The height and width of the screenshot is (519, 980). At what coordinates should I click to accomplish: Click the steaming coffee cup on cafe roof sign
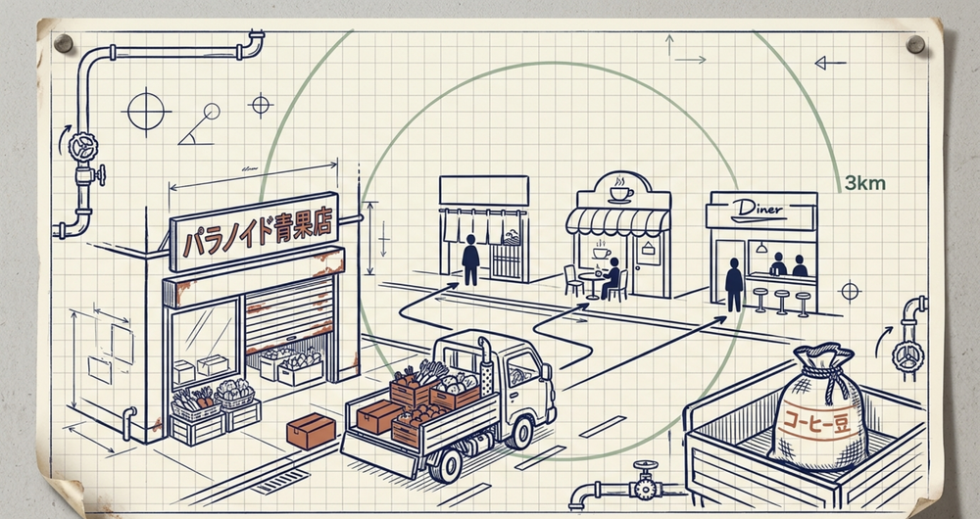(x=620, y=190)
